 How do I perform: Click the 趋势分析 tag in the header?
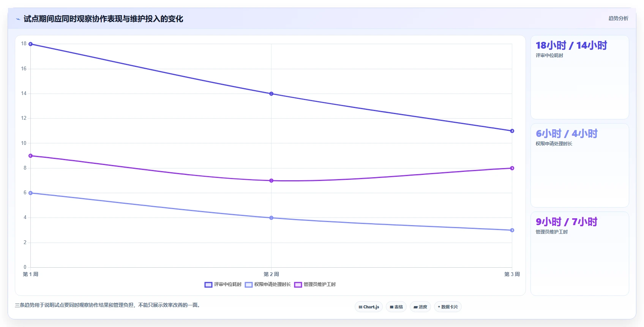(618, 18)
